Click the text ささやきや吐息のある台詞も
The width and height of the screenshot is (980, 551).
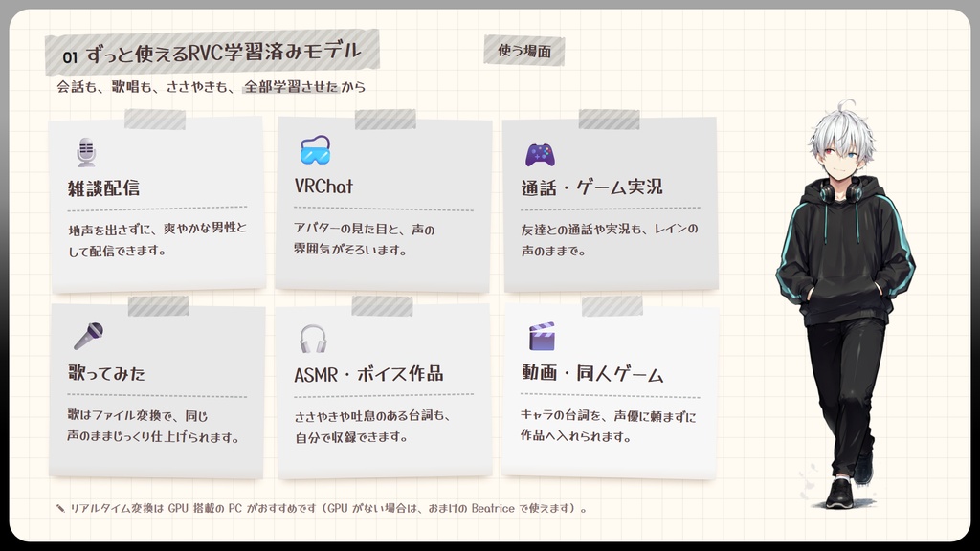point(372,416)
